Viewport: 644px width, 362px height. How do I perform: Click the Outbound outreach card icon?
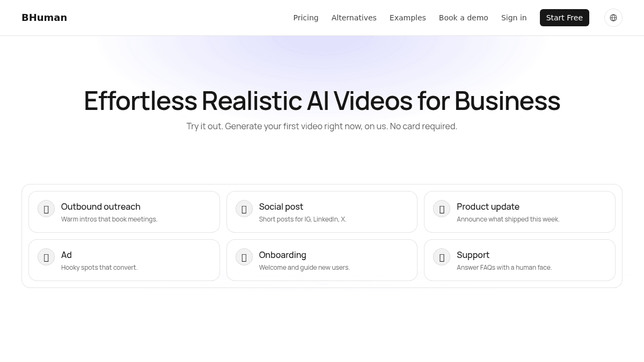46,209
